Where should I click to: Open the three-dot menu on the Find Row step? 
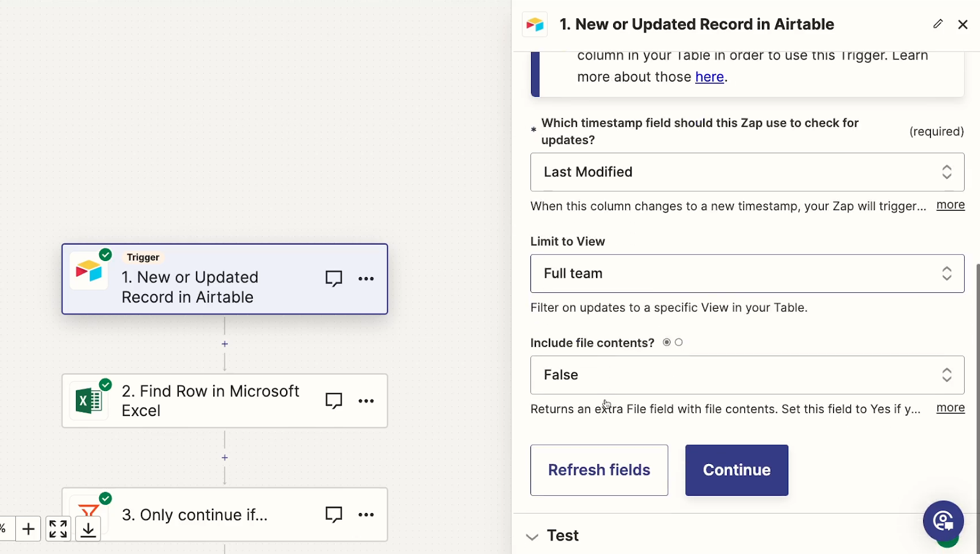(x=366, y=401)
